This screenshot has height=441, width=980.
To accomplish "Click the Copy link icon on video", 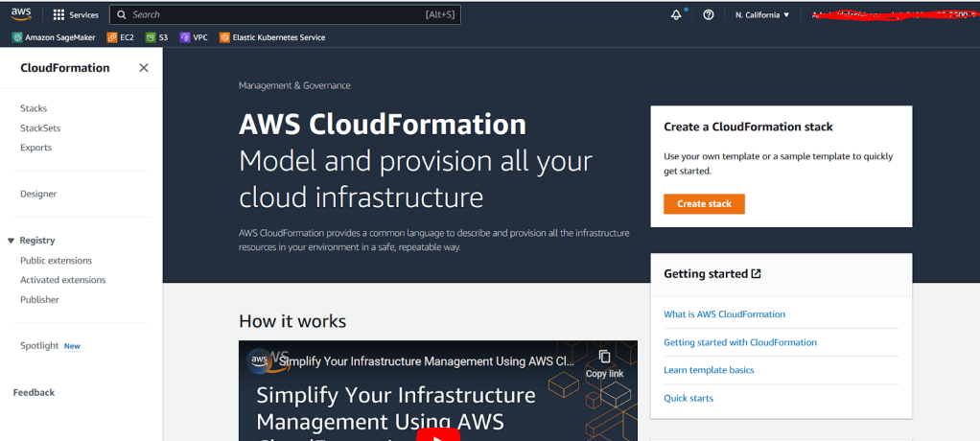I will (x=604, y=362).
